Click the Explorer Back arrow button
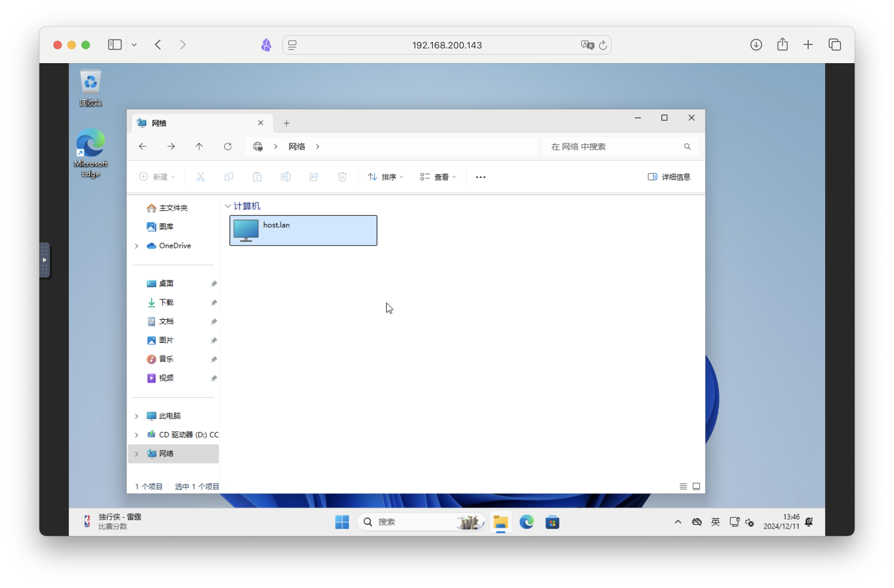894x588 pixels. [x=143, y=146]
